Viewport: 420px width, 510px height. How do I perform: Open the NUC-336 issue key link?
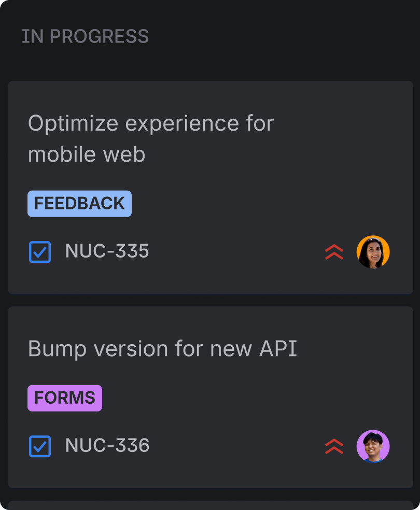[x=107, y=446]
